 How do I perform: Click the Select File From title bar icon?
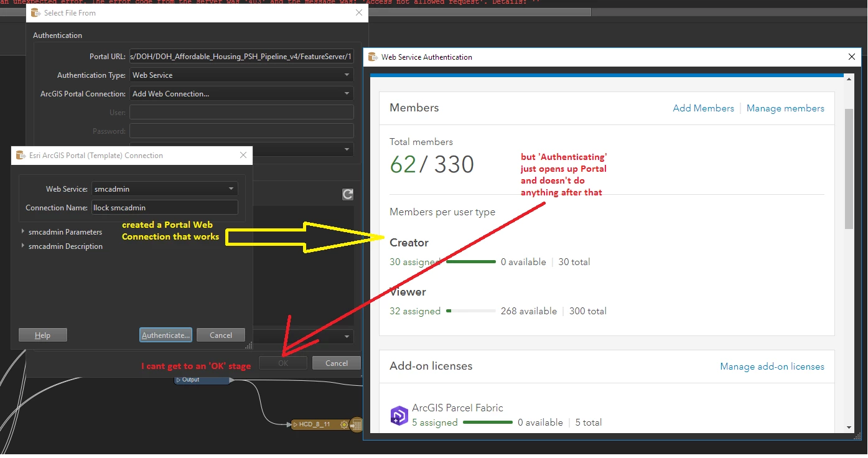tap(35, 12)
